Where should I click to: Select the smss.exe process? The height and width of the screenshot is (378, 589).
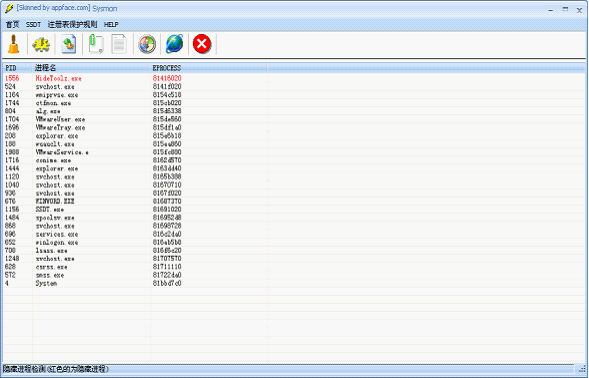click(x=294, y=275)
